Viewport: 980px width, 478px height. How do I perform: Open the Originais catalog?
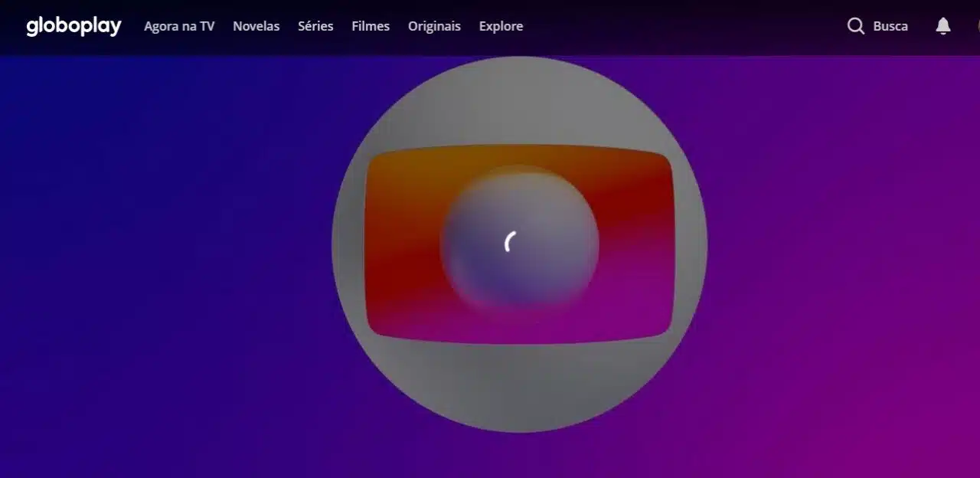click(x=434, y=25)
